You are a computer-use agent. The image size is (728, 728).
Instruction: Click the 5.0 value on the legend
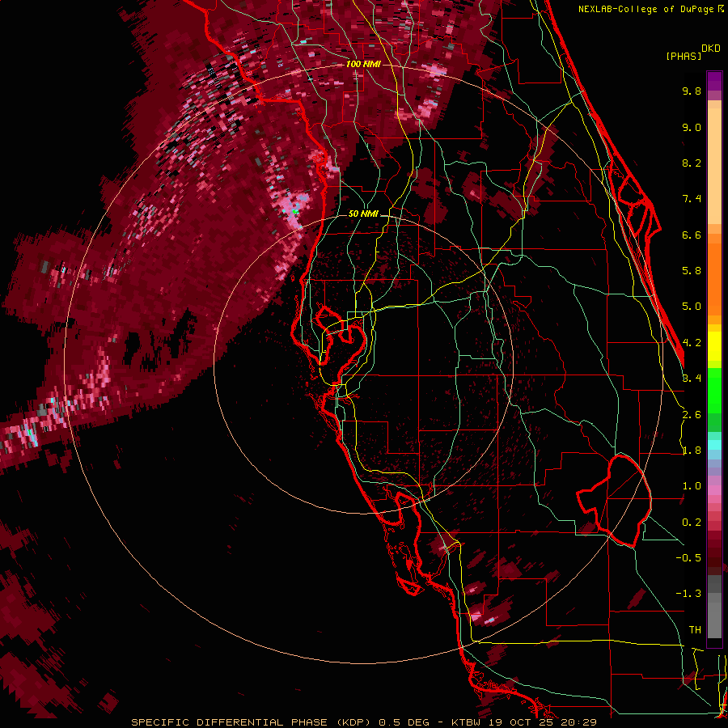click(x=692, y=307)
